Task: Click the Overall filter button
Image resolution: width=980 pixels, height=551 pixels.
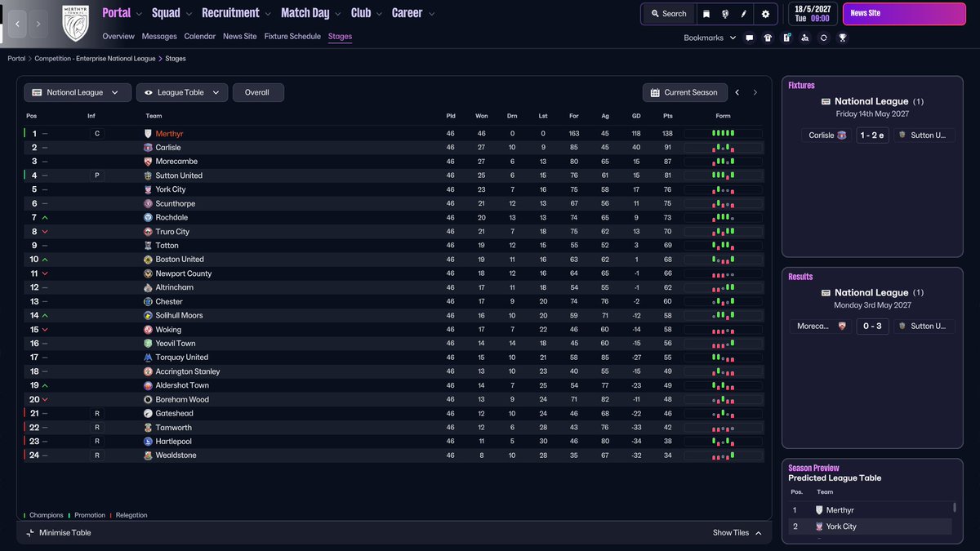Action: [258, 93]
